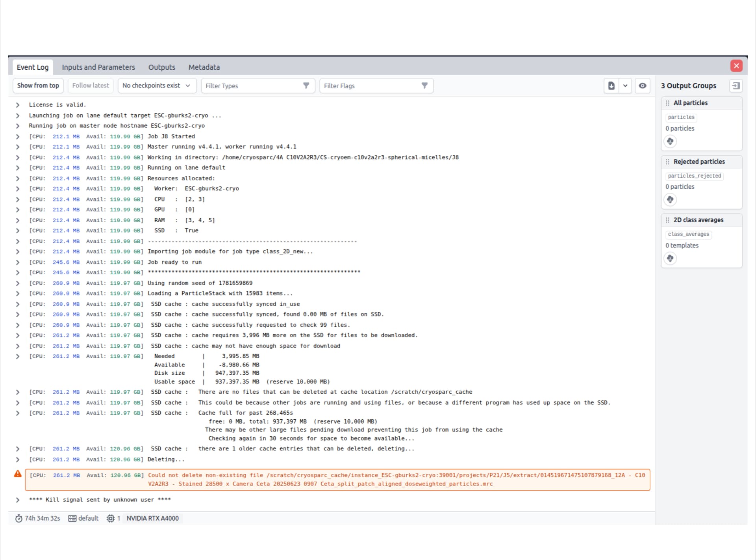Open the download options chevron
This screenshot has width=756, height=560.
[625, 86]
